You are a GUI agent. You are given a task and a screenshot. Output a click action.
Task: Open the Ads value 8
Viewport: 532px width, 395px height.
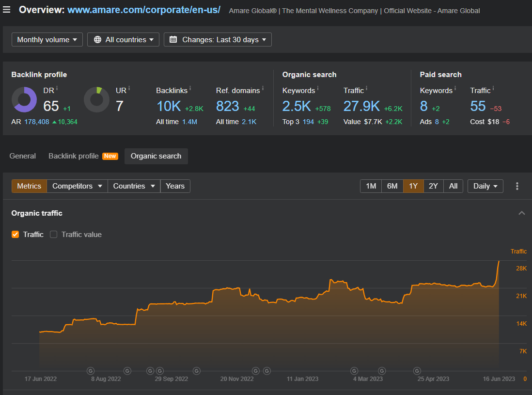point(437,122)
